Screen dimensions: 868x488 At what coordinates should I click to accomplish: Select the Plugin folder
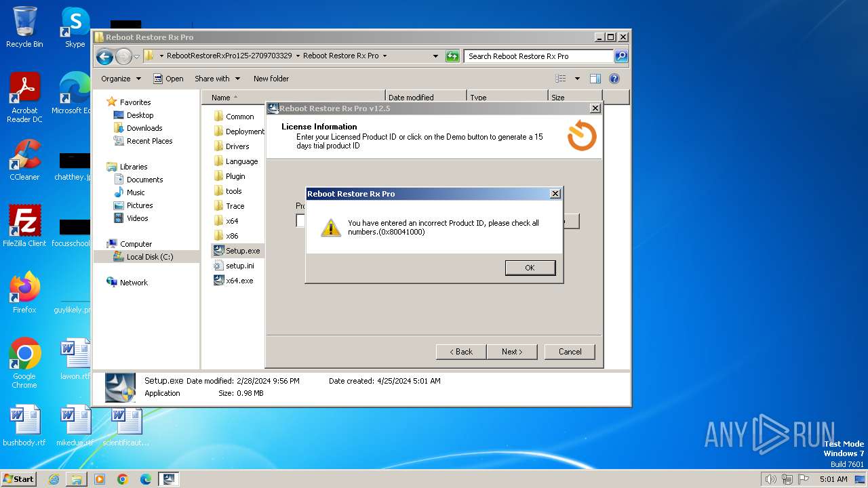point(229,176)
